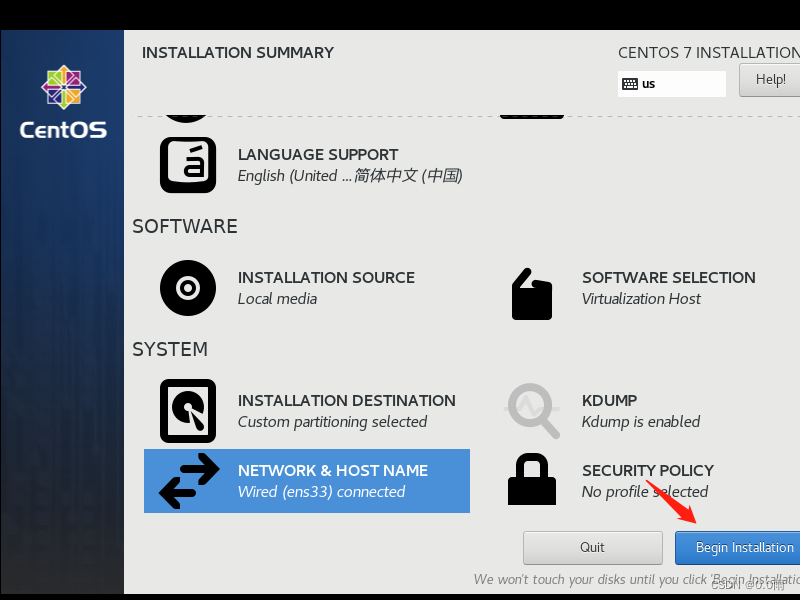Image resolution: width=800 pixels, height=600 pixels.
Task: Open the Network & Host Name arrows icon
Action: [x=189, y=481]
